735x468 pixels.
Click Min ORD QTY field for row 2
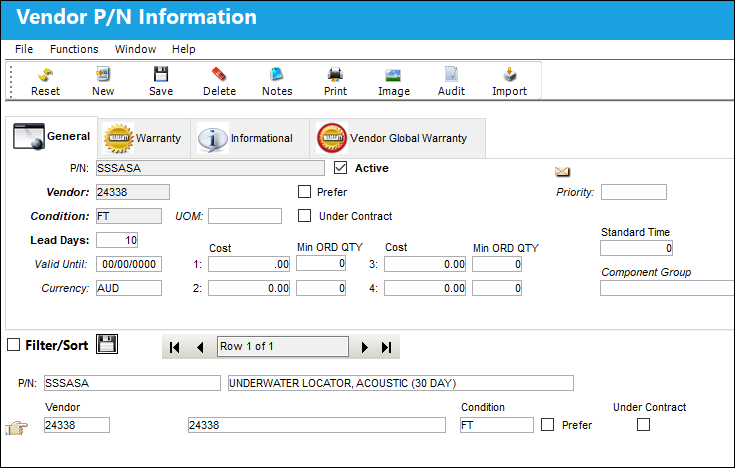point(321,288)
